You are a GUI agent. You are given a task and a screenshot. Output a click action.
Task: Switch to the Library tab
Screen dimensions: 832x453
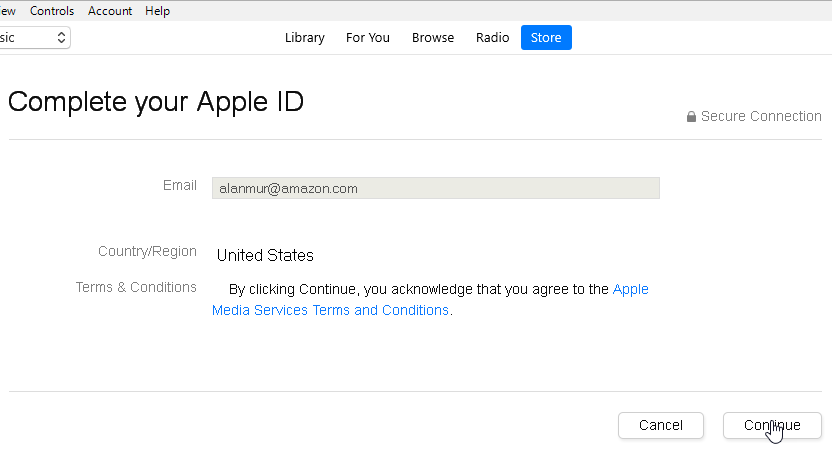pyautogui.click(x=305, y=38)
